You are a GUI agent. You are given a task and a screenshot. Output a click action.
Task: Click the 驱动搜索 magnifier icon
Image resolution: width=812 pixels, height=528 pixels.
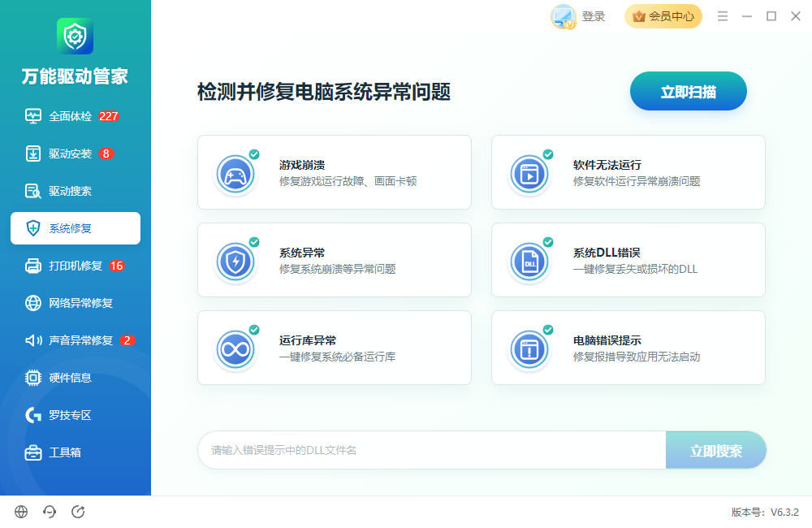click(x=33, y=191)
